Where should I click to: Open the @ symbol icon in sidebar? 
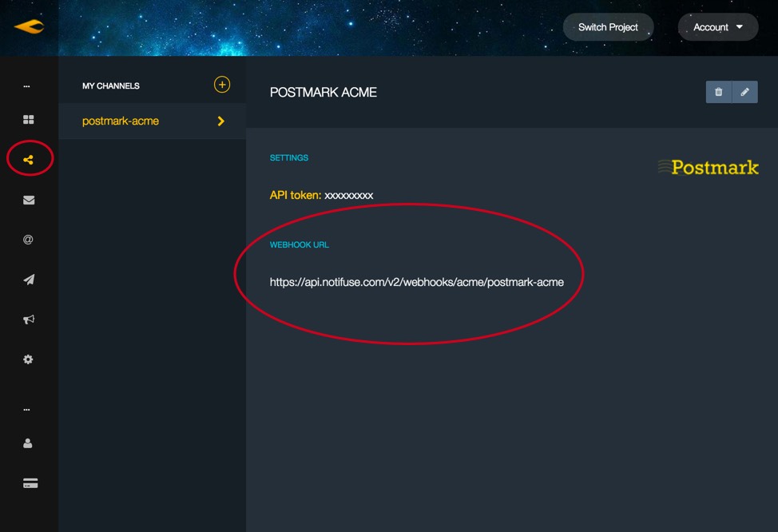[28, 240]
